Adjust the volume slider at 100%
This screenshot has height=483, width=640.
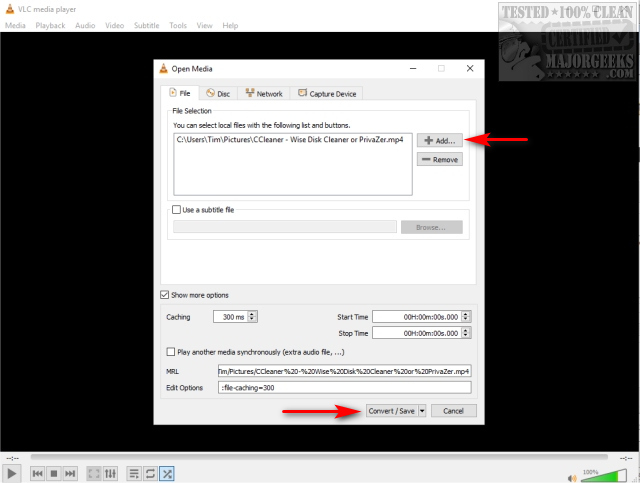tap(604, 476)
